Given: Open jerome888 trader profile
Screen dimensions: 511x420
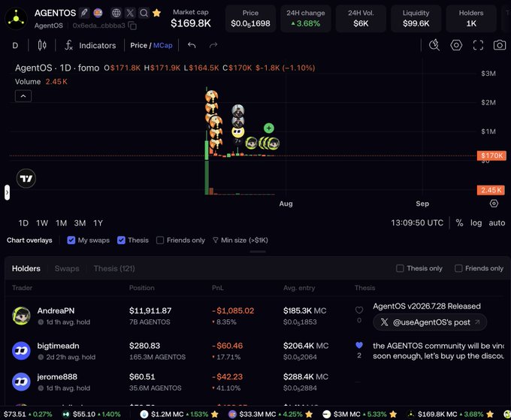Looking at the screenshot, I should click(57, 376).
